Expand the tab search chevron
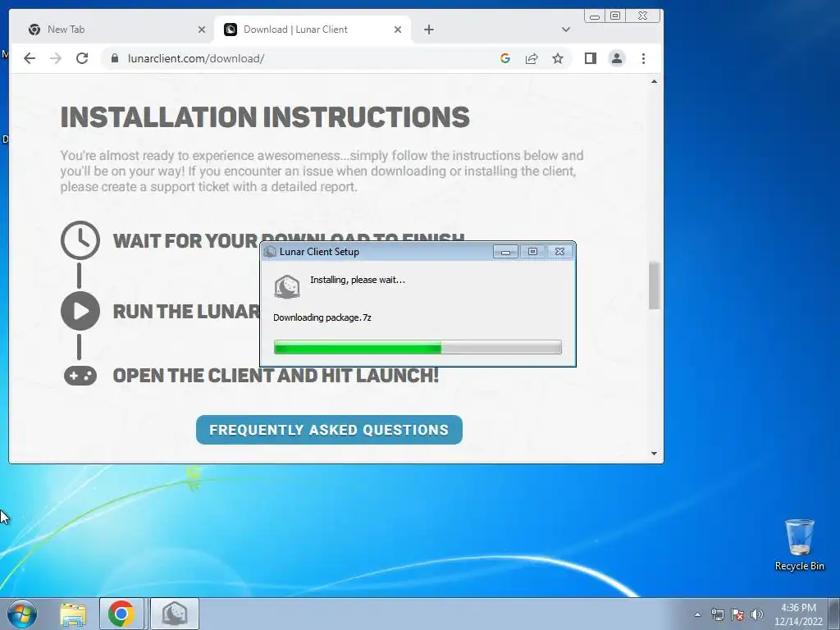The width and height of the screenshot is (840, 630). [x=566, y=30]
